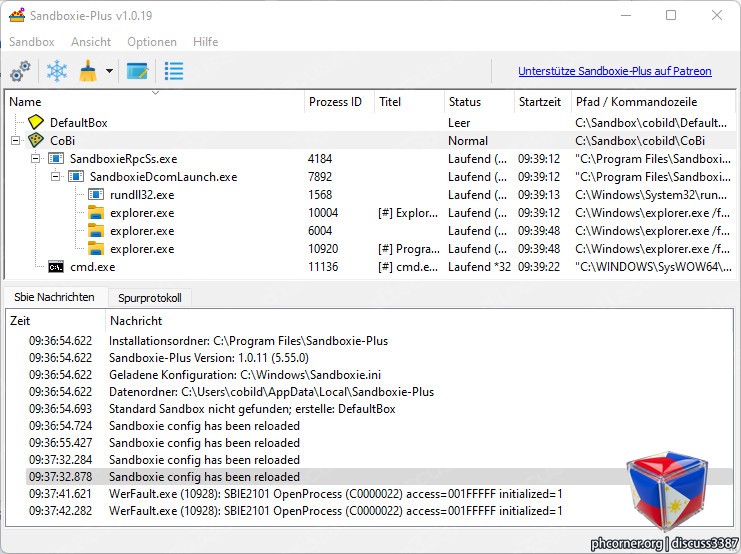This screenshot has height=554, width=741.
Task: Switch to the Spurprotokoll tab
Action: [150, 298]
